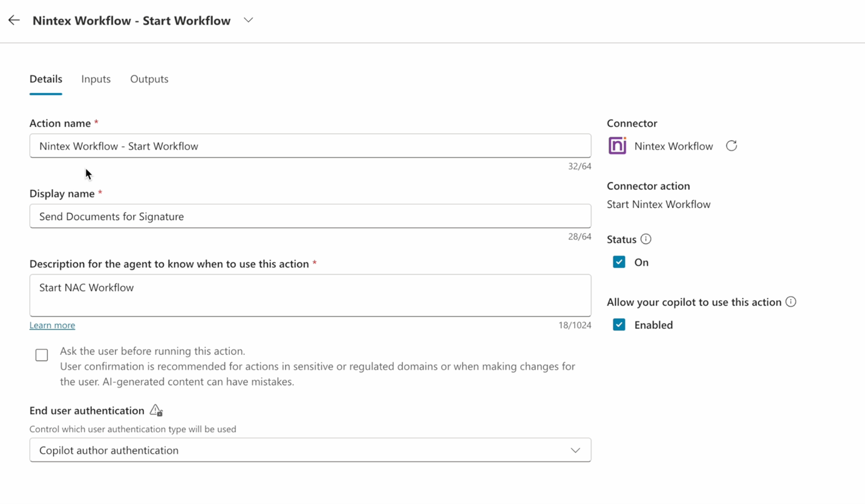Switch to the Details tab
The height and width of the screenshot is (504, 865).
[x=46, y=79]
